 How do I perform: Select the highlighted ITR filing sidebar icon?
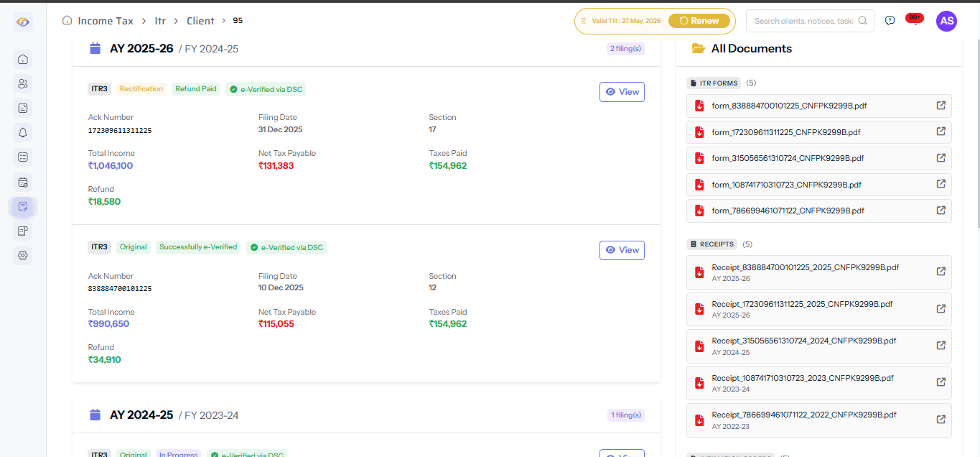point(23,206)
